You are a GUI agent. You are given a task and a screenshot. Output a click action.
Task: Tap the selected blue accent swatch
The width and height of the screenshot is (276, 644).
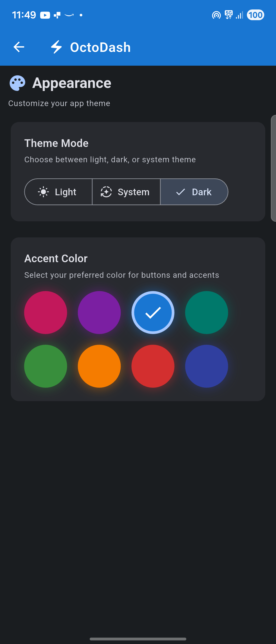pos(153,313)
